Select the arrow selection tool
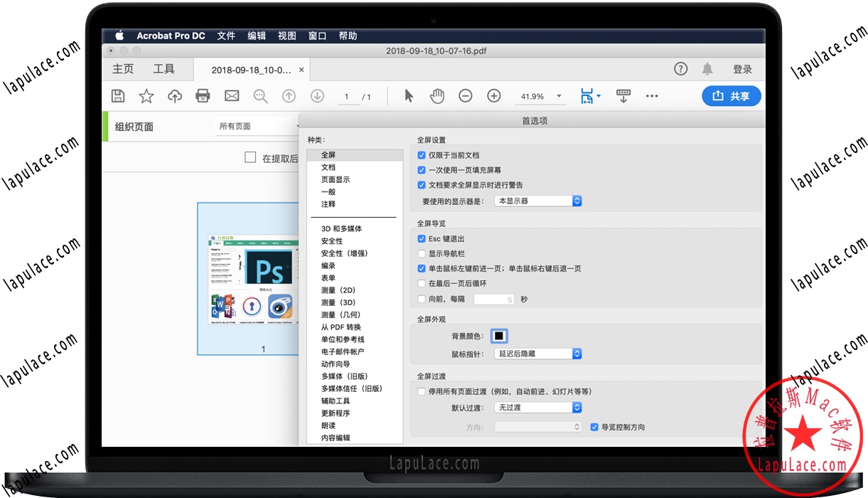 (409, 95)
